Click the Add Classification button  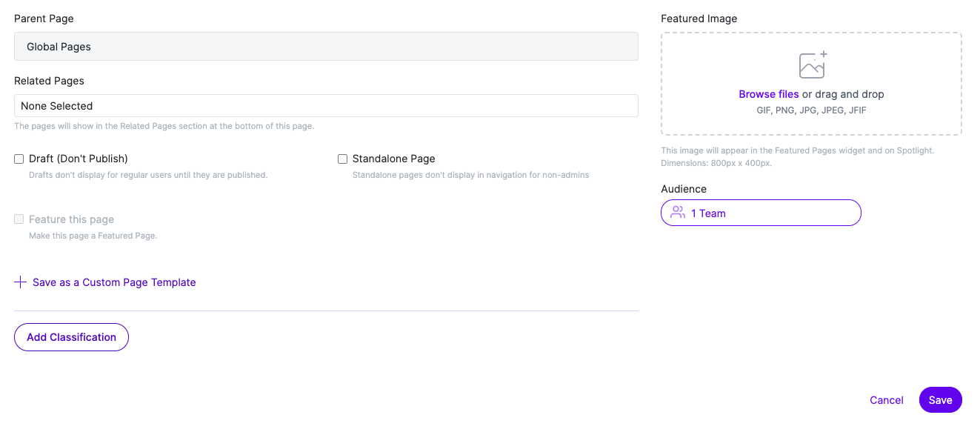(71, 337)
